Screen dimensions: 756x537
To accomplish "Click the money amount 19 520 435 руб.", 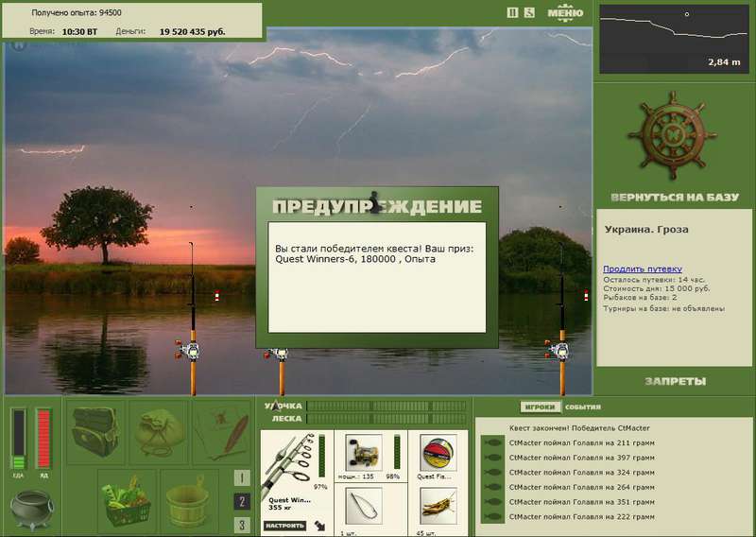I will (192, 32).
